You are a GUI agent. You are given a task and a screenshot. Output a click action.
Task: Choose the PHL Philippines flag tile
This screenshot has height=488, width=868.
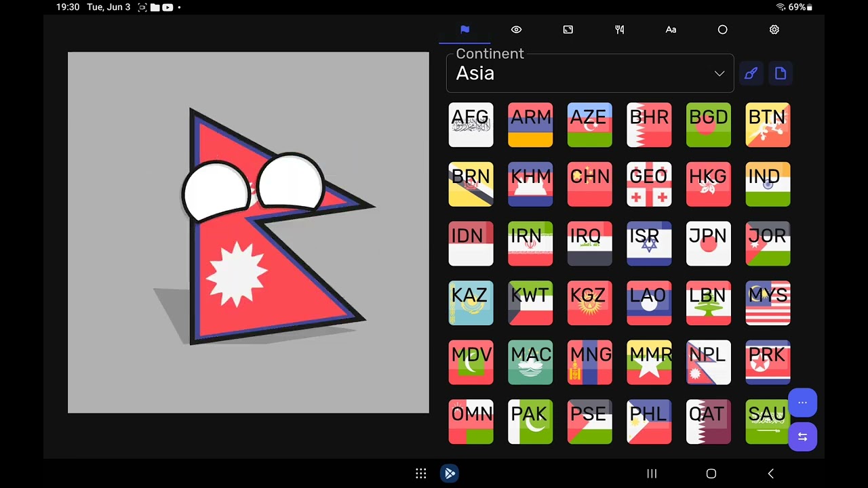point(649,422)
